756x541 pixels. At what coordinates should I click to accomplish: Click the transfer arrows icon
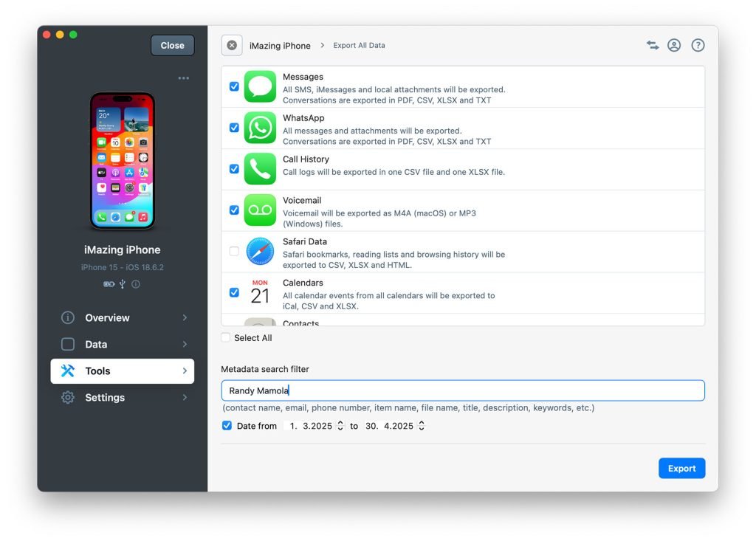pyautogui.click(x=653, y=45)
